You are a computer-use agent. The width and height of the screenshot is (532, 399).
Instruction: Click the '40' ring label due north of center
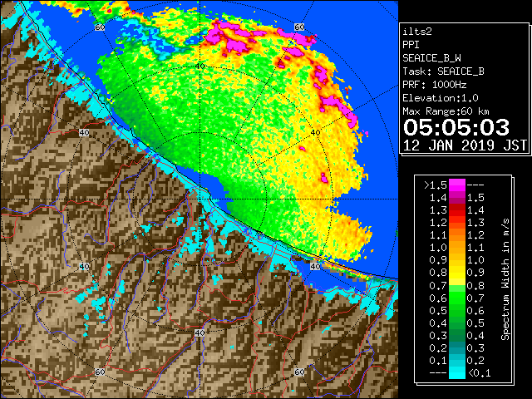199,66
